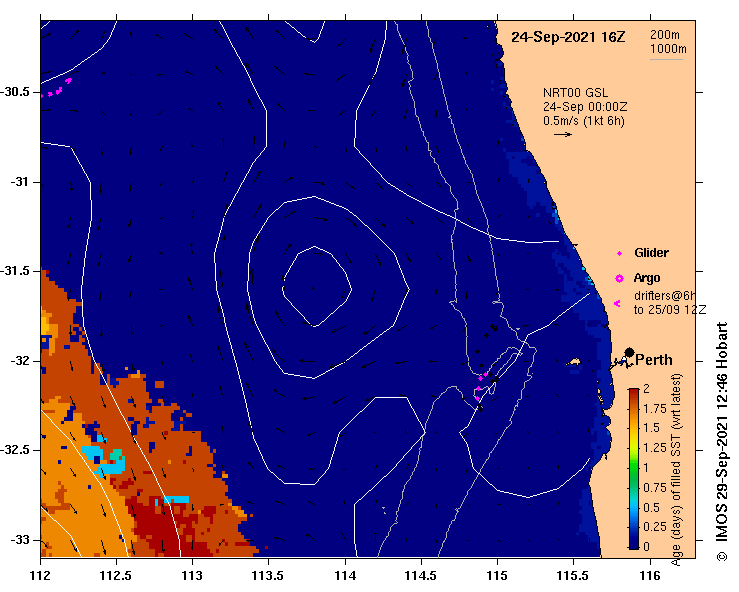Click the drifters legend triangle marker
739x592 pixels.
617,304
